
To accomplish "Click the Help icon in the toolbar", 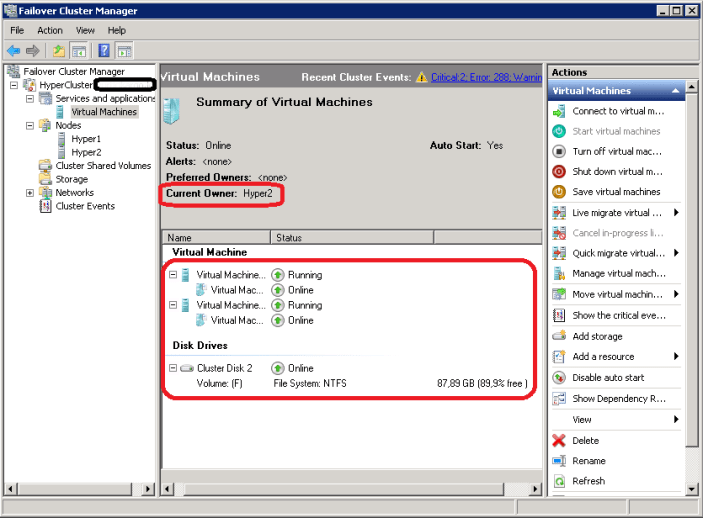I will click(103, 50).
